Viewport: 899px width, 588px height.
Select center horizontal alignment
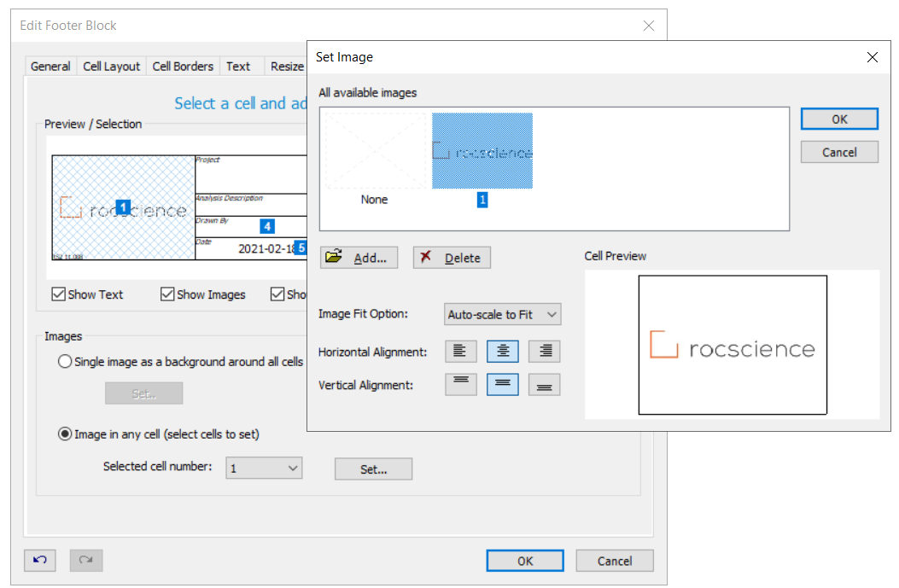(x=502, y=351)
